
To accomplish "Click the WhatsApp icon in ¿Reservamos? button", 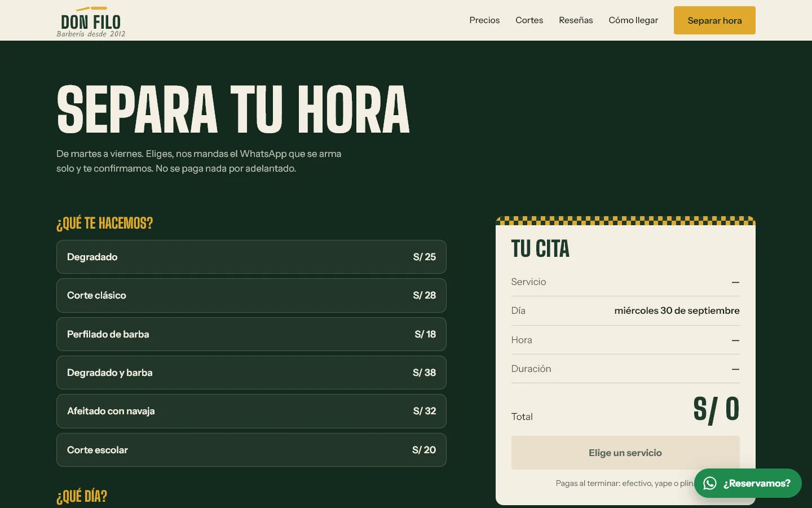I will tap(710, 483).
